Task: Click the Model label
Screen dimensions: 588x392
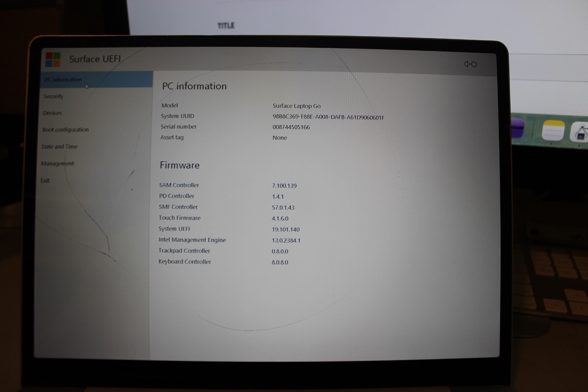Action: [169, 105]
